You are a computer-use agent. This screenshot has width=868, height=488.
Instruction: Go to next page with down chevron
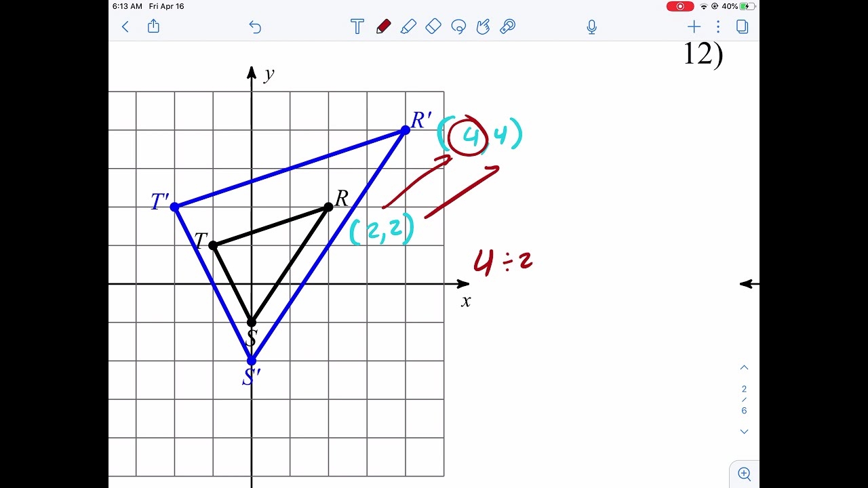click(x=744, y=432)
